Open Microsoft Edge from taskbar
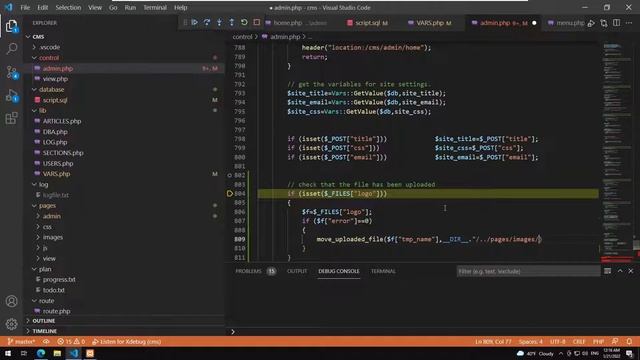Viewport: 640px width, 360px height. tap(41, 353)
